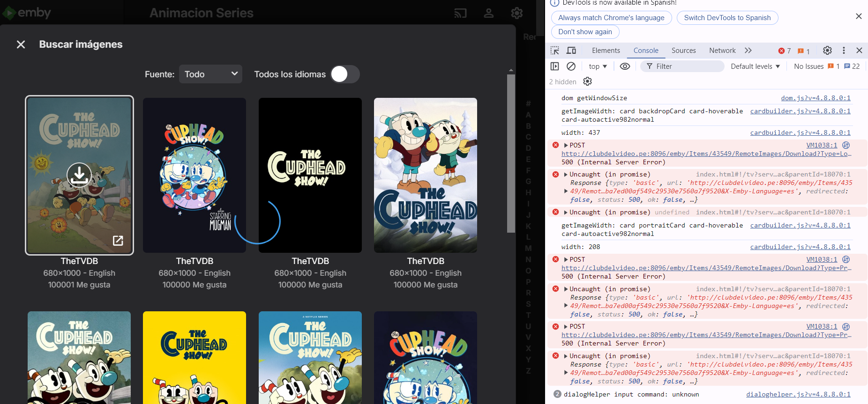Click the Don't show again button

(585, 32)
